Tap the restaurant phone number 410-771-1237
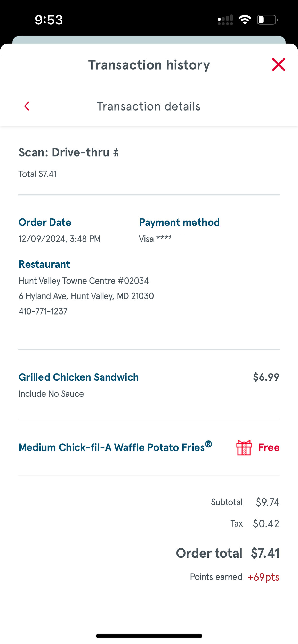 tap(43, 311)
